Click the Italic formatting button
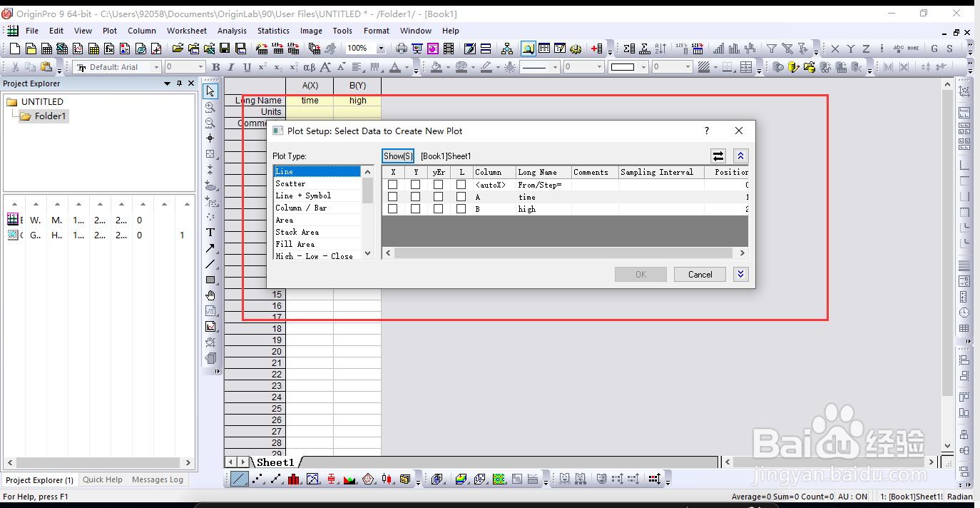This screenshot has height=508, width=980. tap(231, 67)
